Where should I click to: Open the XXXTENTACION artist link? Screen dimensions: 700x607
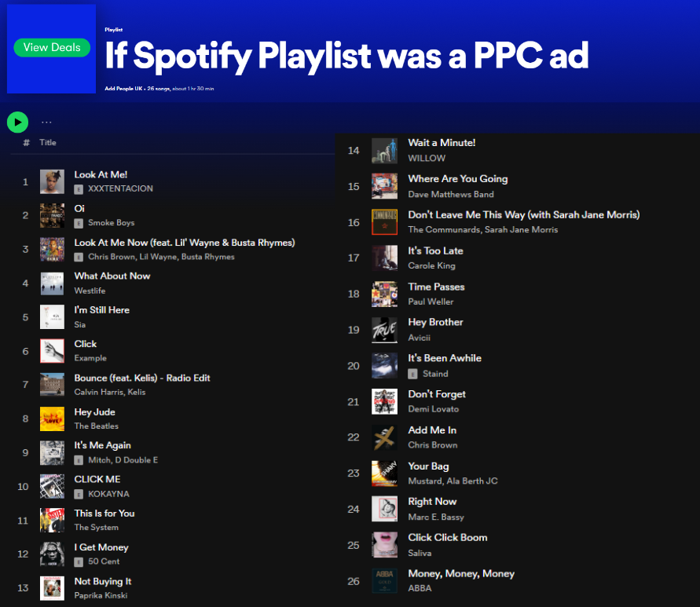[120, 188]
